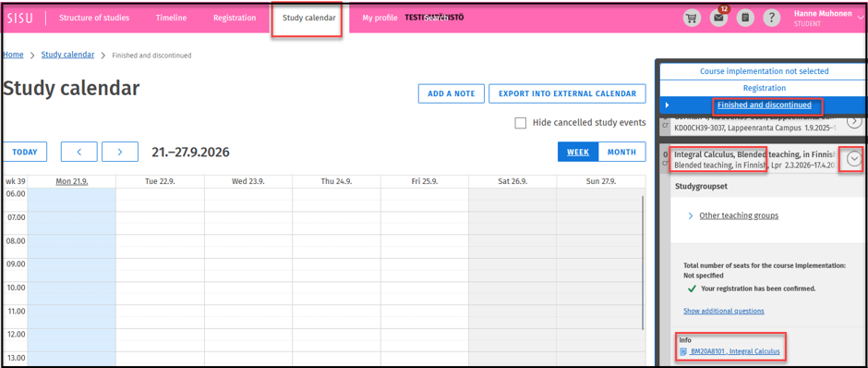Select Sat 26.9. day header
The image size is (868, 368).
point(512,182)
